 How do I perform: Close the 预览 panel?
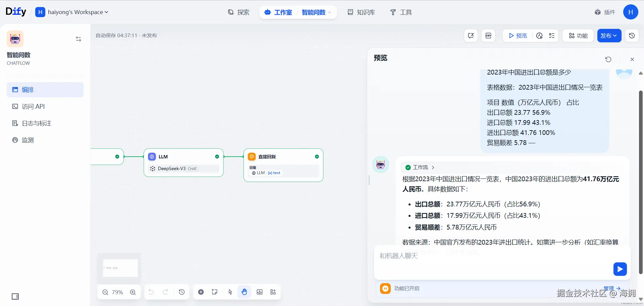(x=632, y=59)
